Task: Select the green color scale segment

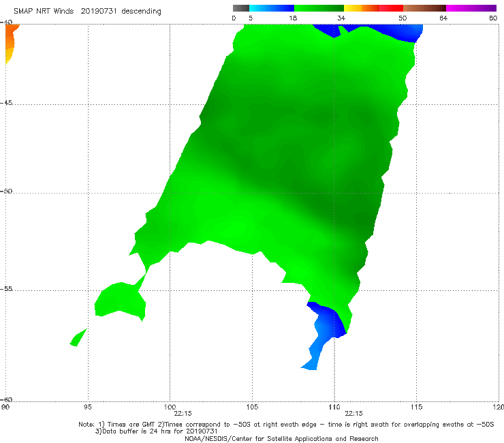Action: tap(319, 8)
